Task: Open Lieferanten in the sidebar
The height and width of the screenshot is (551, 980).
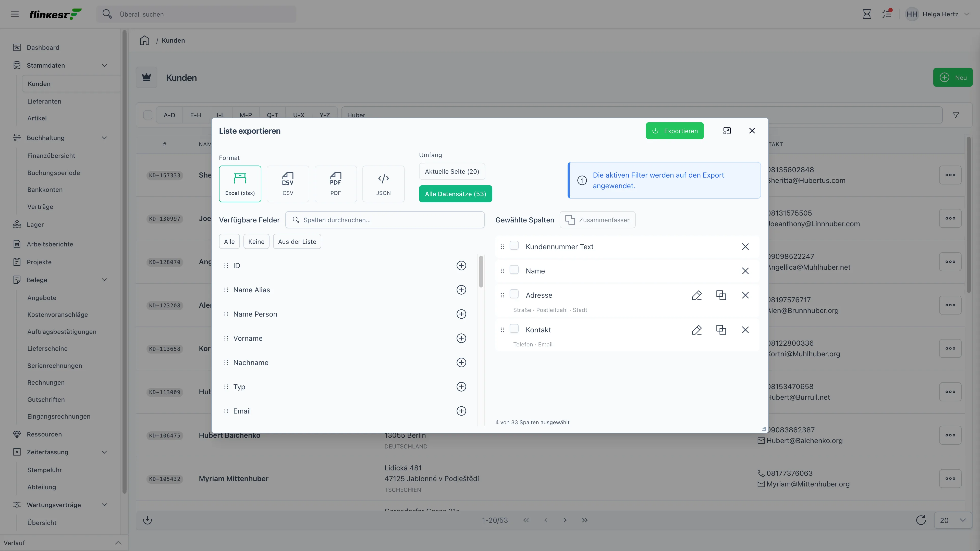Action: [x=44, y=101]
